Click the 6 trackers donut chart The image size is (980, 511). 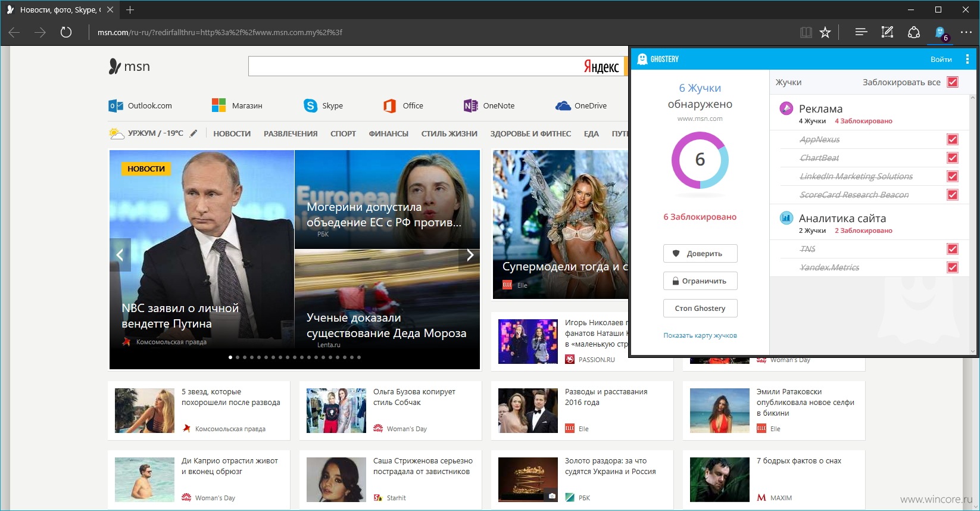tap(700, 160)
